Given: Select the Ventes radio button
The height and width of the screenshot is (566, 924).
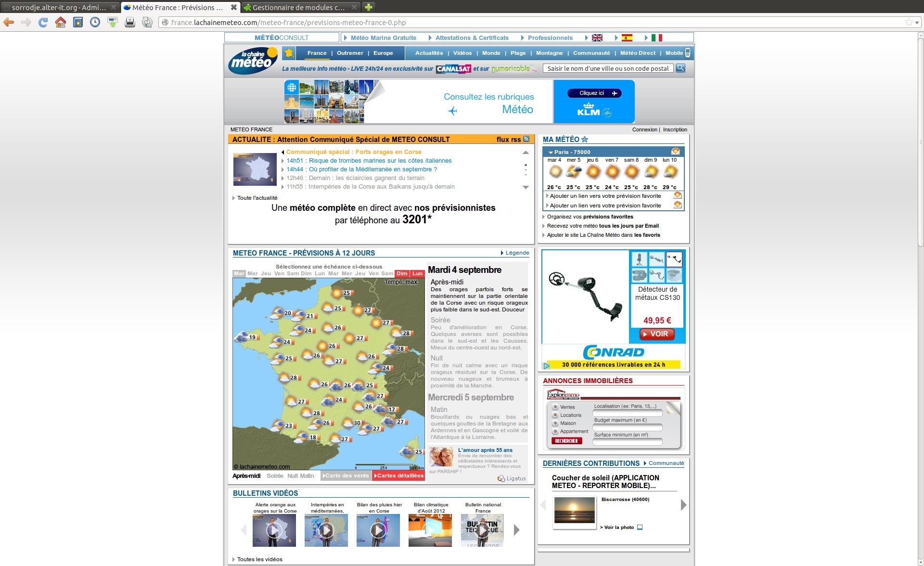Looking at the screenshot, I should point(555,407).
